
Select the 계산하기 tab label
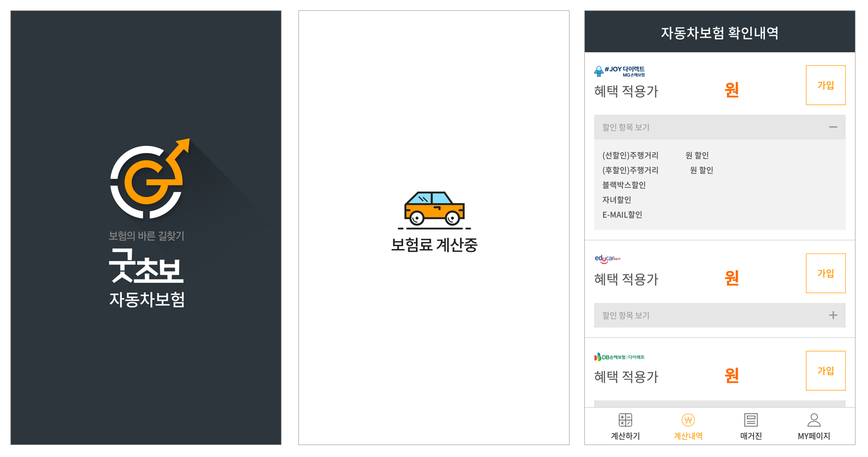[x=625, y=436]
